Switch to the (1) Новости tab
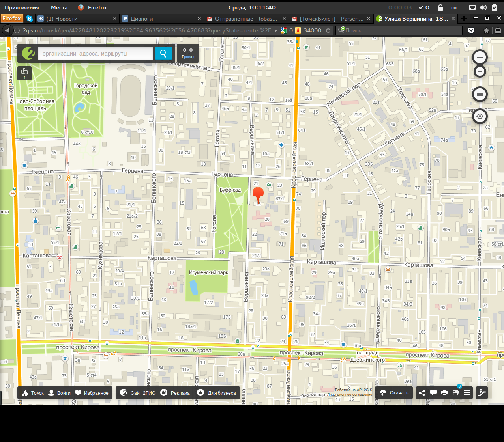This screenshot has width=504, height=442. 77,19
